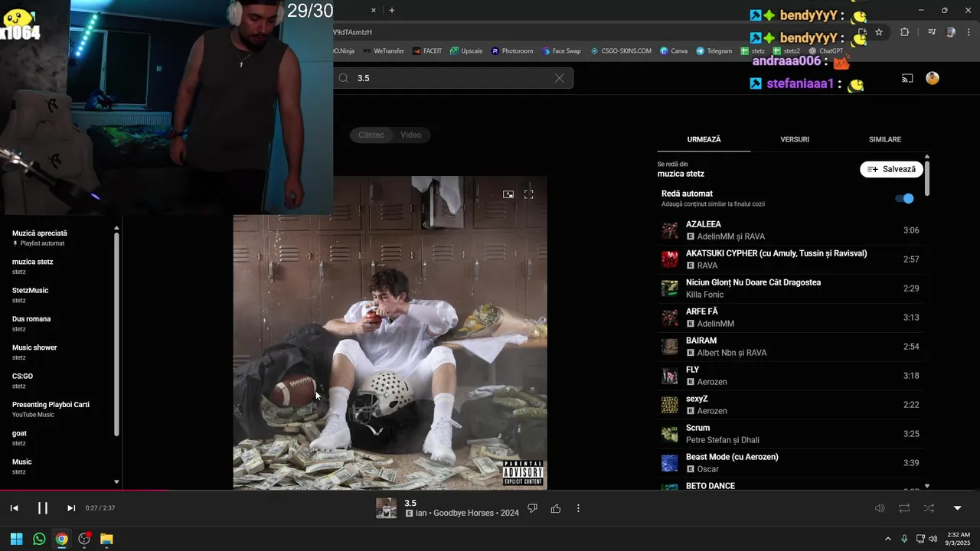980x551 pixels.
Task: Play AZALEEA from the queue
Action: point(790,230)
